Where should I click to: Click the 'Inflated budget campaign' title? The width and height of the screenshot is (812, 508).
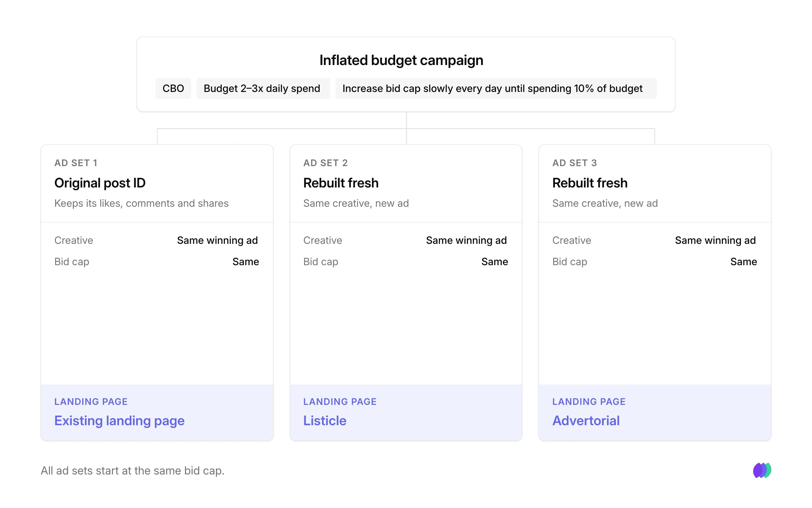pos(401,60)
